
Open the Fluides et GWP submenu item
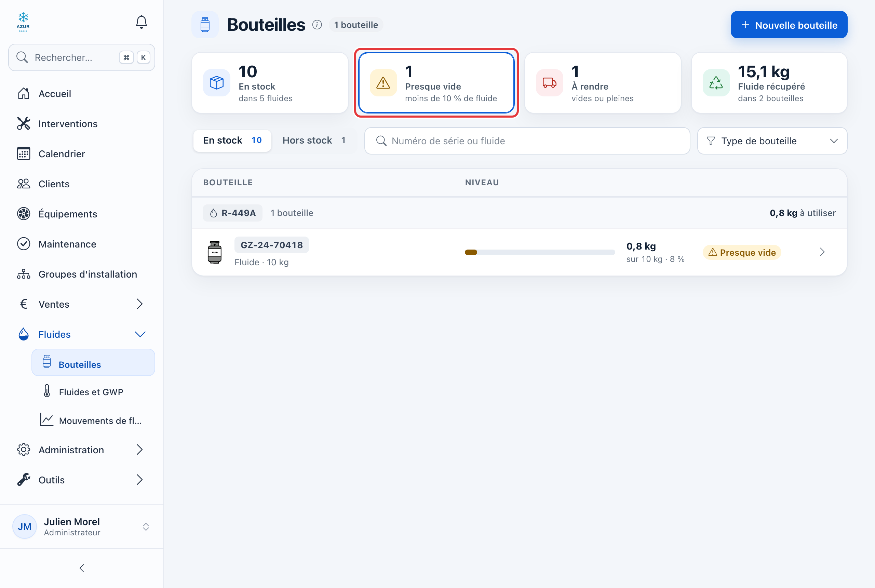coord(93,391)
